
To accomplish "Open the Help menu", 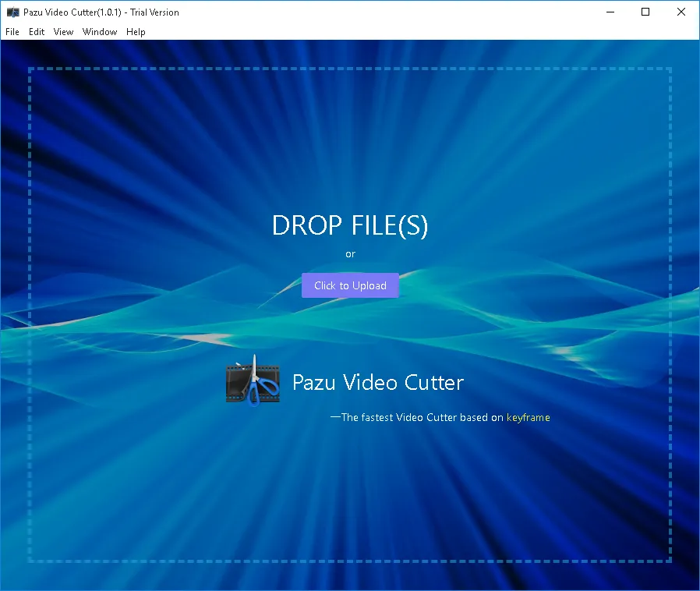I will click(x=136, y=32).
